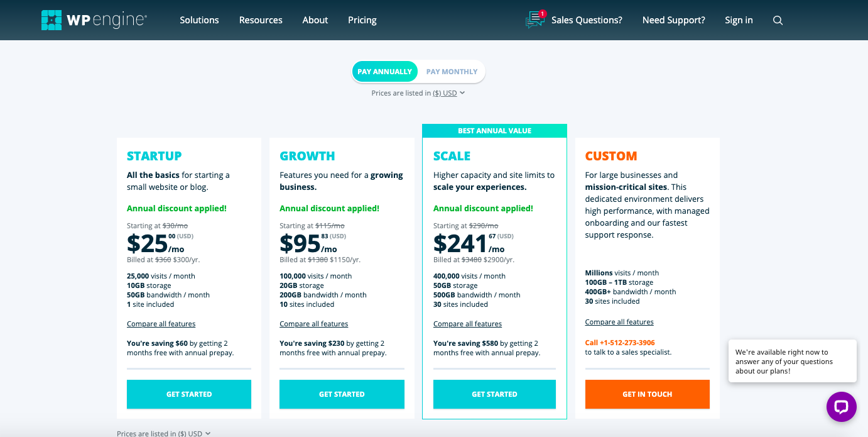The height and width of the screenshot is (437, 868).
Task: Open the Solutions menu
Action: click(199, 19)
